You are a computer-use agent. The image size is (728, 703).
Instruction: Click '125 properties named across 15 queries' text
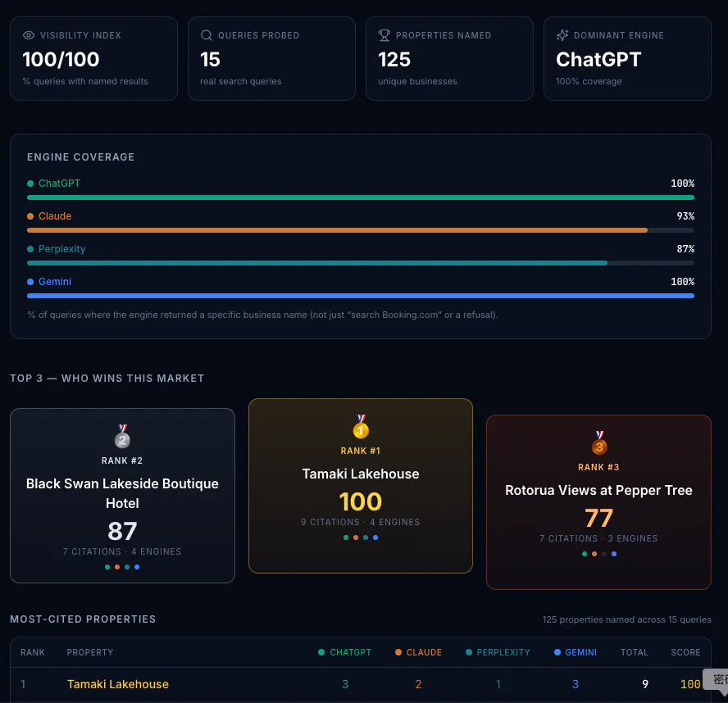point(627,619)
